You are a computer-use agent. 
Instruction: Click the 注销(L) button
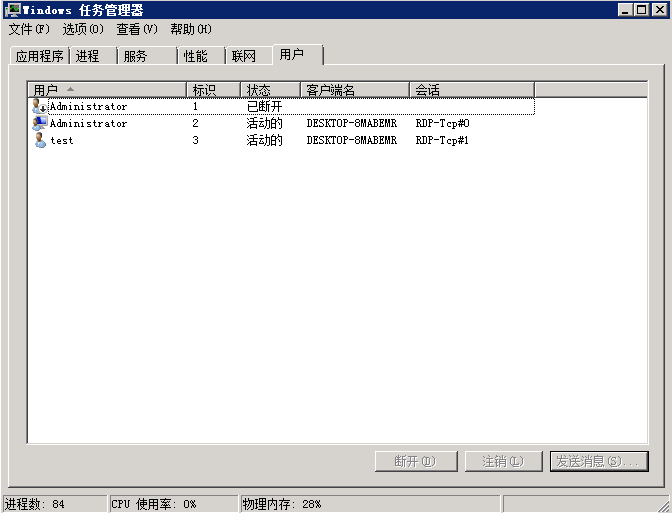[504, 462]
